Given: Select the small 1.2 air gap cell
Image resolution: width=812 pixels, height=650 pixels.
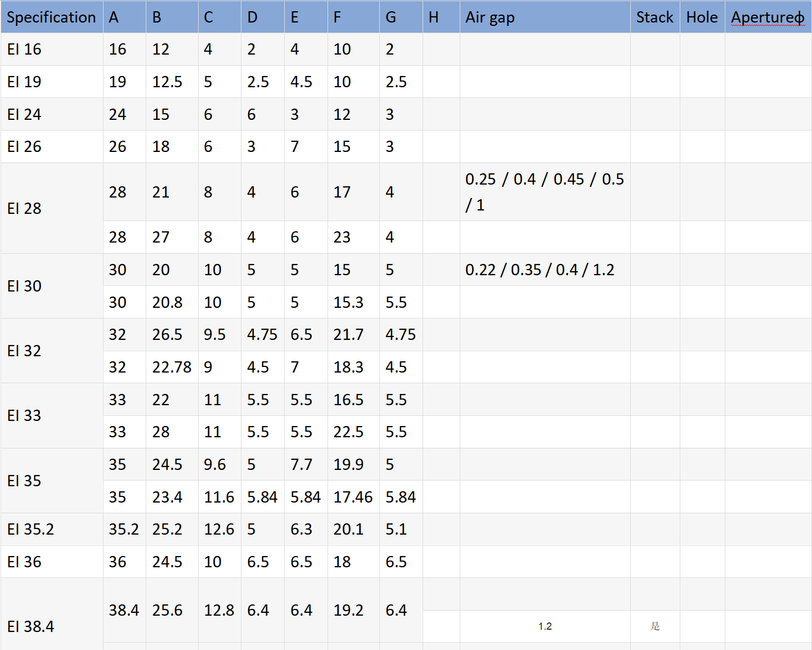Looking at the screenshot, I should (x=545, y=626).
